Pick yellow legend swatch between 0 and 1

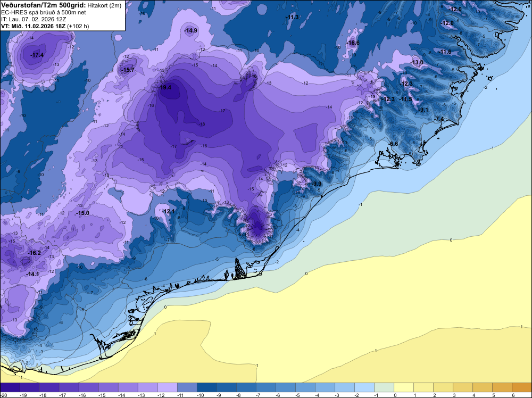click(404, 387)
